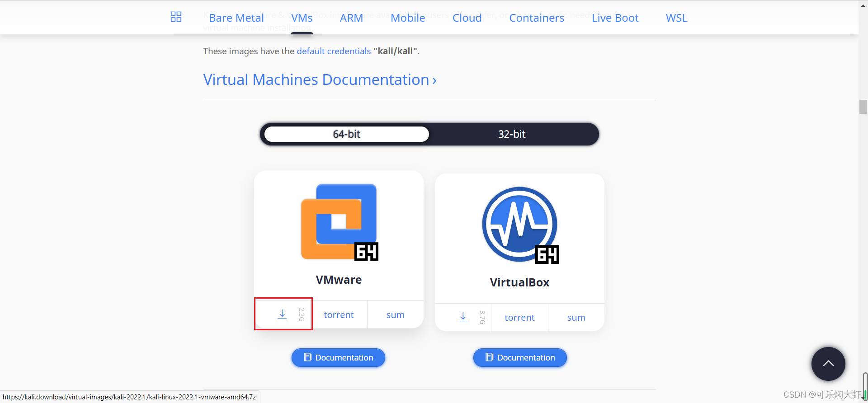Open Virtual Machines Documentation link
The width and height of the screenshot is (868, 403).
(320, 80)
